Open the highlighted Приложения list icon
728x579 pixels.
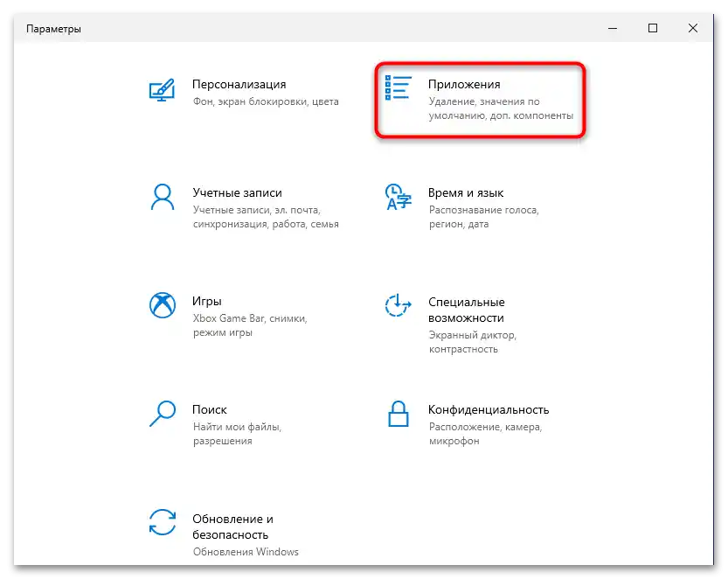click(398, 87)
